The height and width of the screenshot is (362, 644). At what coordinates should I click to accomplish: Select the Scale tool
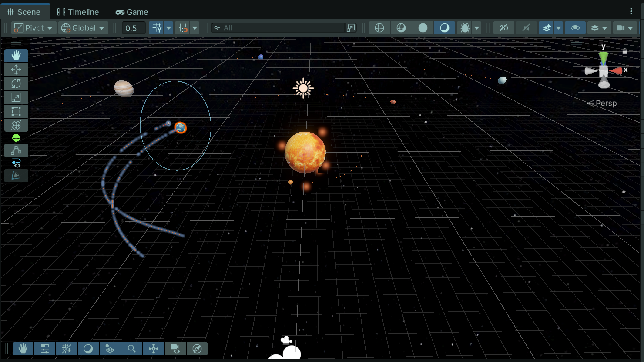tap(16, 97)
